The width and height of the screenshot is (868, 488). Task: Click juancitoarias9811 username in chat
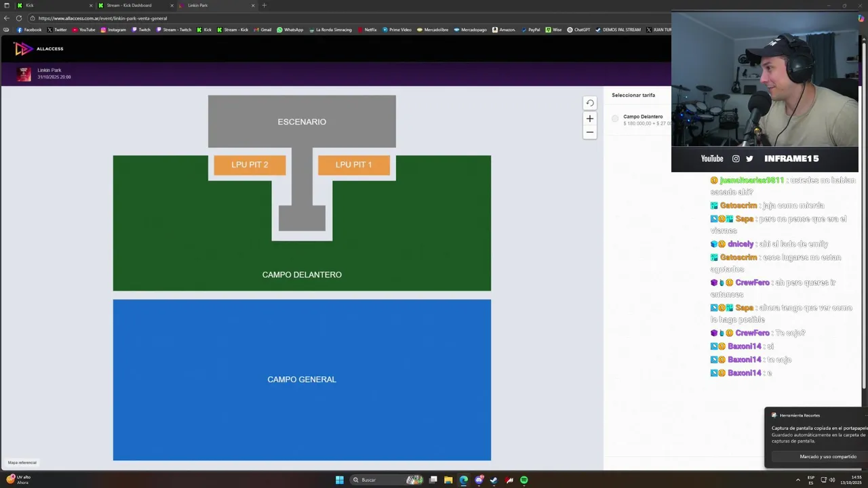click(x=751, y=180)
